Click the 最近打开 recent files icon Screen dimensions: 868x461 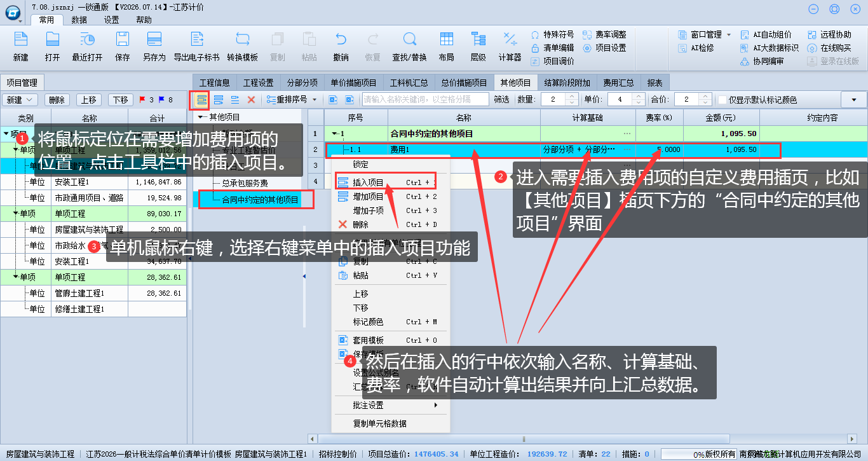pos(87,39)
